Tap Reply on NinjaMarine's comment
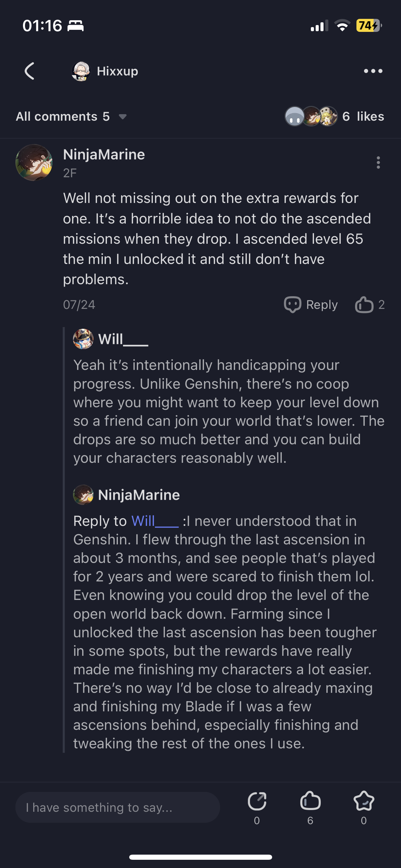The image size is (401, 868). tap(322, 304)
